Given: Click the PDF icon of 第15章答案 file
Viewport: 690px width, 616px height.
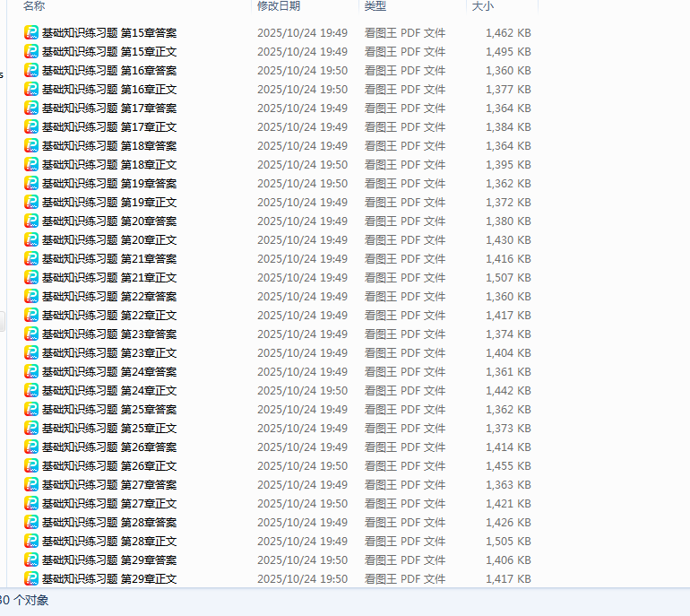Looking at the screenshot, I should click(x=31, y=32).
